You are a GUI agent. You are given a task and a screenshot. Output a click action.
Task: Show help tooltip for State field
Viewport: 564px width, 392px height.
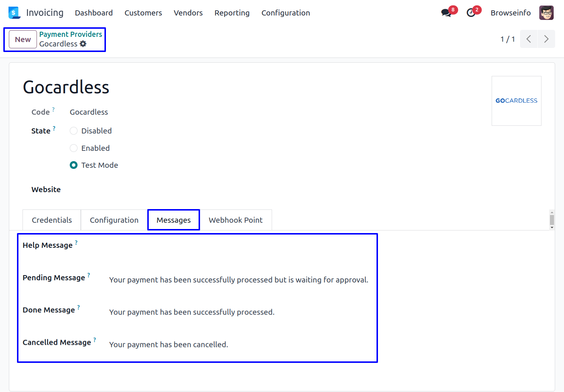point(54,128)
